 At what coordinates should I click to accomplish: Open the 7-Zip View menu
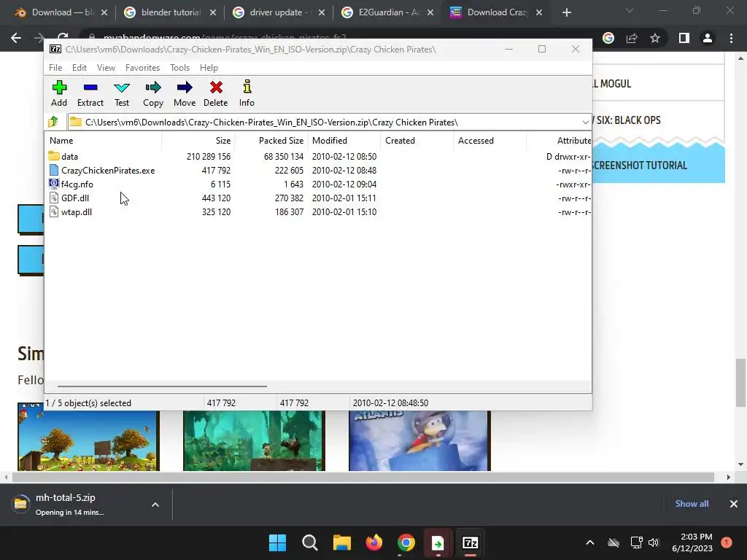point(106,68)
